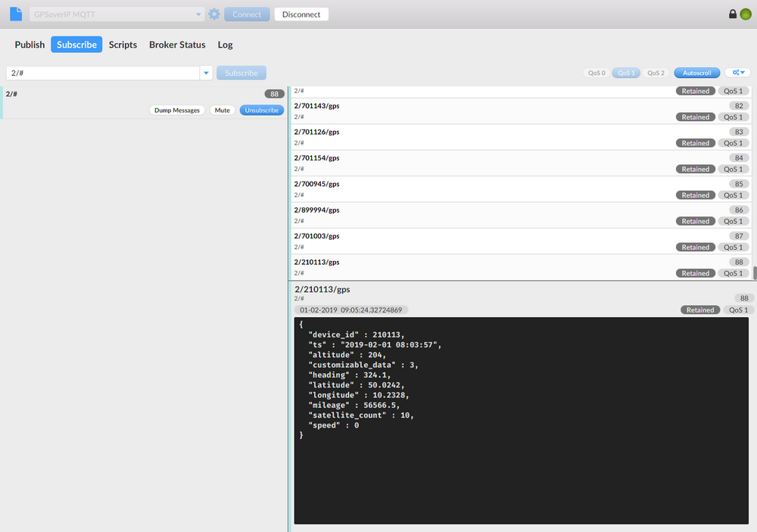The height and width of the screenshot is (532, 757).
Task: Select message 2/701154/gps
Action: pos(522,163)
